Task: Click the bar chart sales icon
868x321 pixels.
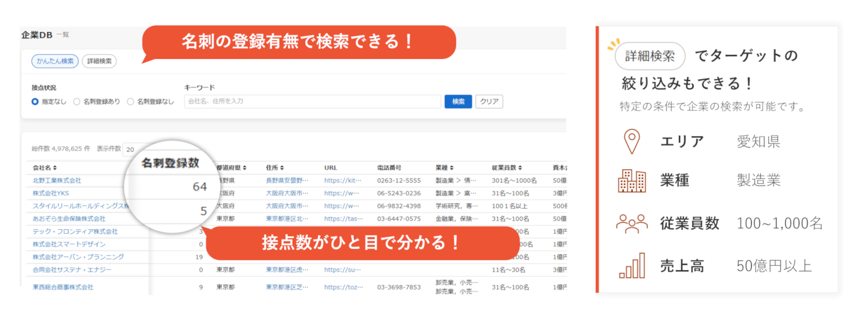Action: (x=632, y=266)
